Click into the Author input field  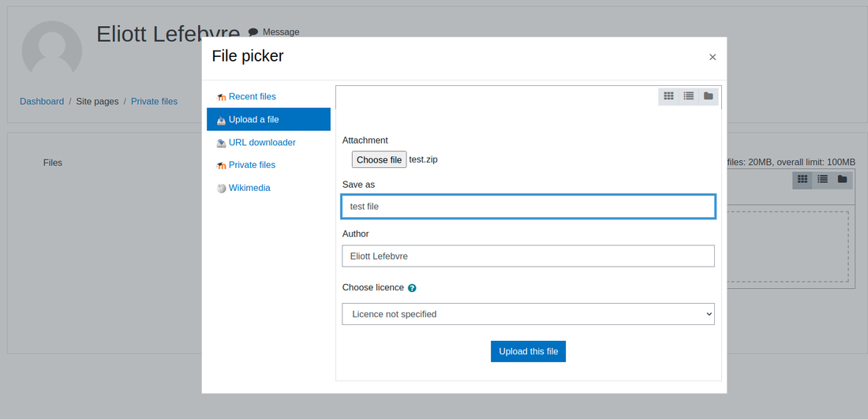[x=528, y=256]
